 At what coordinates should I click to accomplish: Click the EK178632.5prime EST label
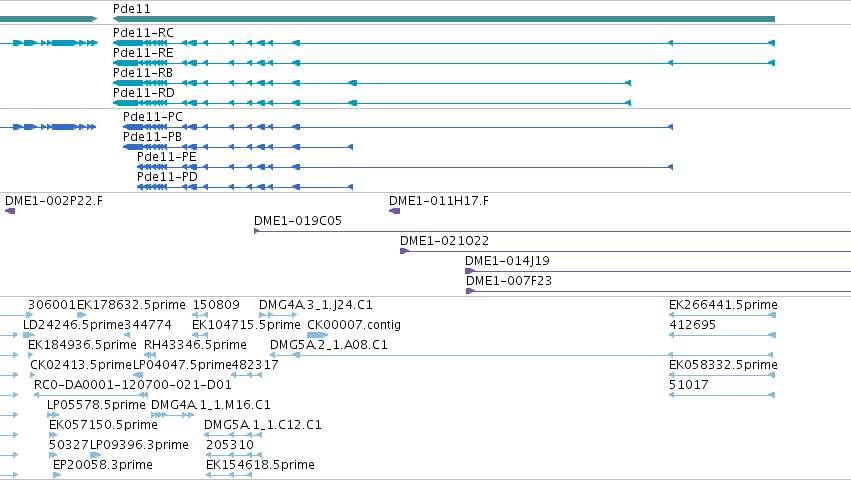[x=131, y=305]
